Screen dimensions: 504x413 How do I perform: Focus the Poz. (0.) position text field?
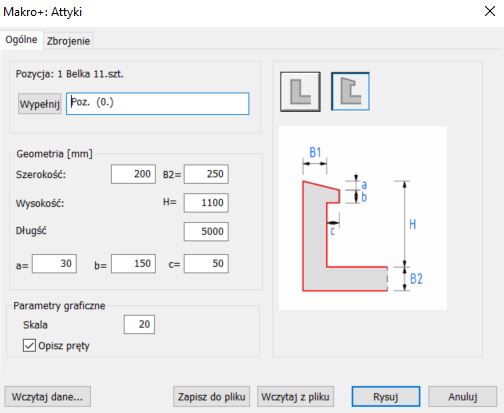tap(158, 104)
